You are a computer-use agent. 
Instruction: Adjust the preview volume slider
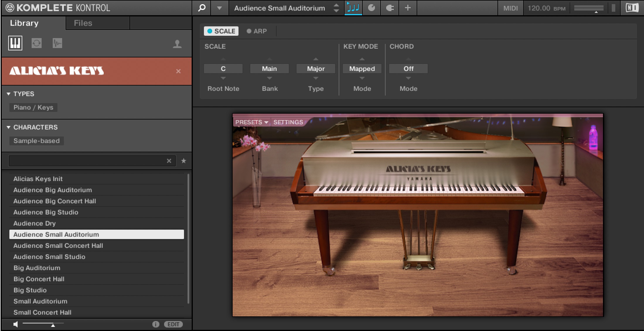[53, 325]
